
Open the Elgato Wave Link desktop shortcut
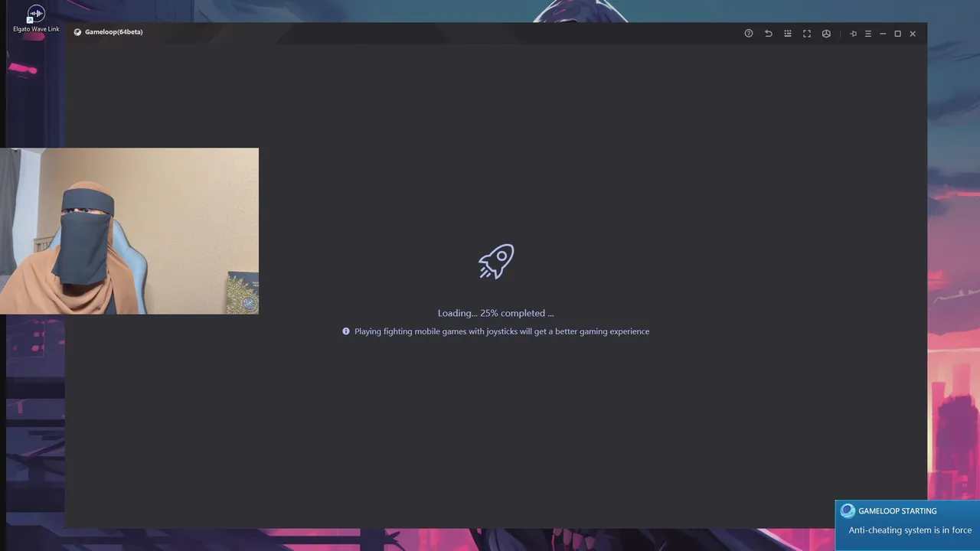[36, 19]
